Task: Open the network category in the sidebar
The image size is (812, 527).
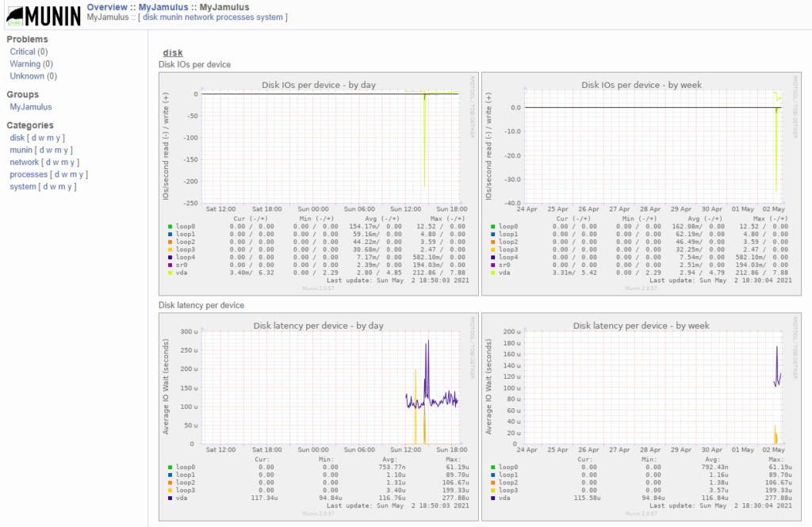Action: pos(25,162)
